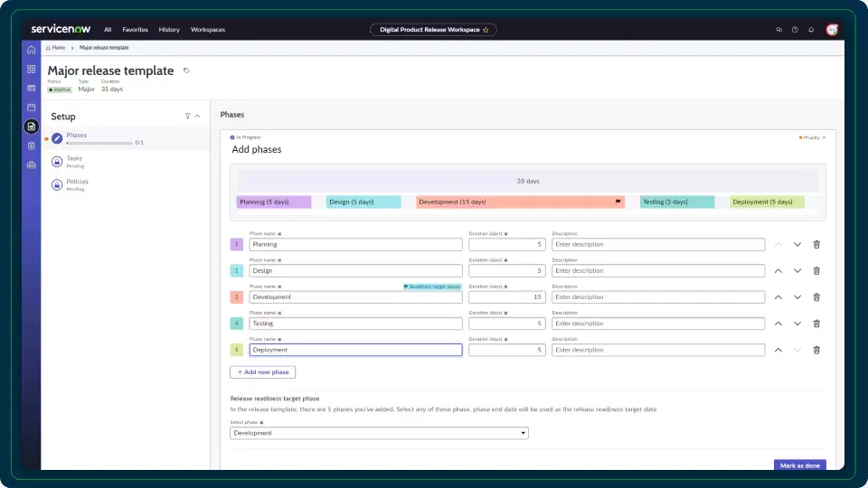Open the calendar icon in left sidebar

[x=32, y=108]
